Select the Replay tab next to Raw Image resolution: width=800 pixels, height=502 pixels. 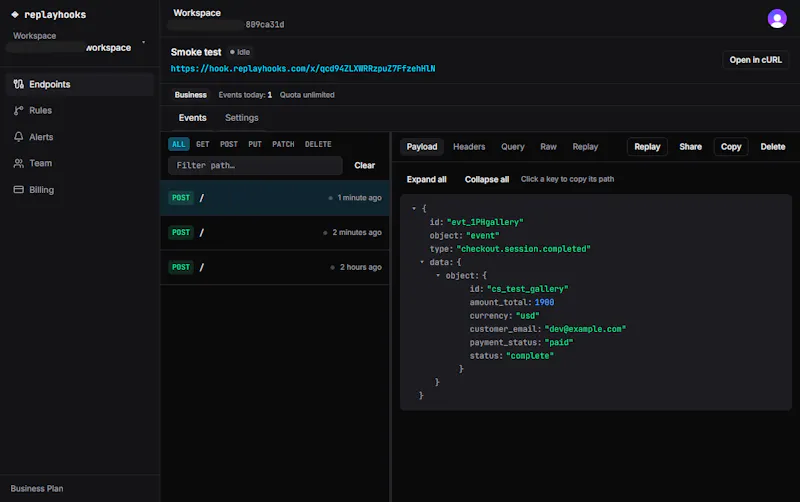585,147
